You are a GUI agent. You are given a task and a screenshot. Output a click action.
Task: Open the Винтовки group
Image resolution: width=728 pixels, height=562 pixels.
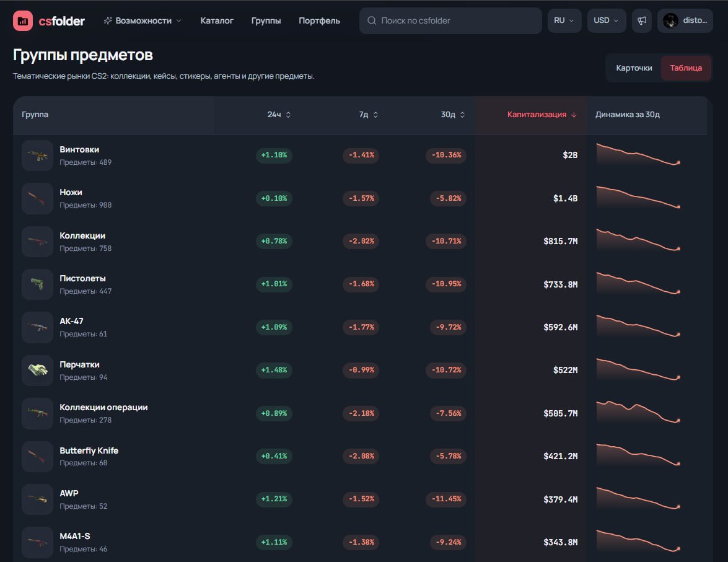[x=79, y=149]
